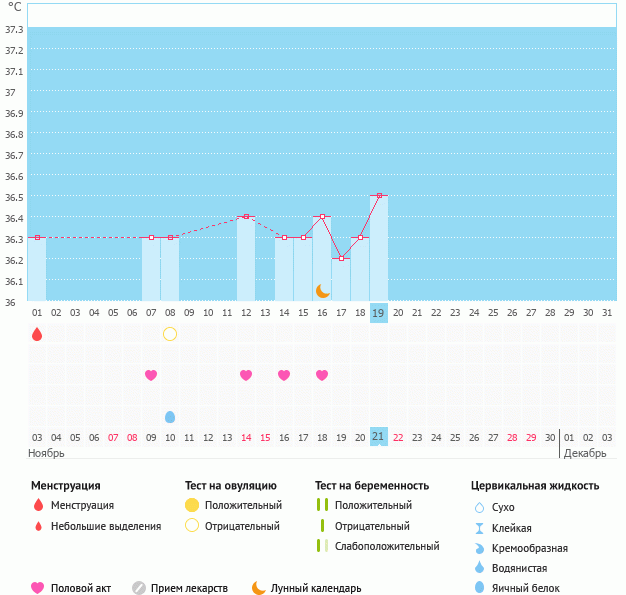Image resolution: width=626 pixels, height=595 pixels.
Task: Select highlighted cycle day 19 on the axis
Action: (x=379, y=313)
